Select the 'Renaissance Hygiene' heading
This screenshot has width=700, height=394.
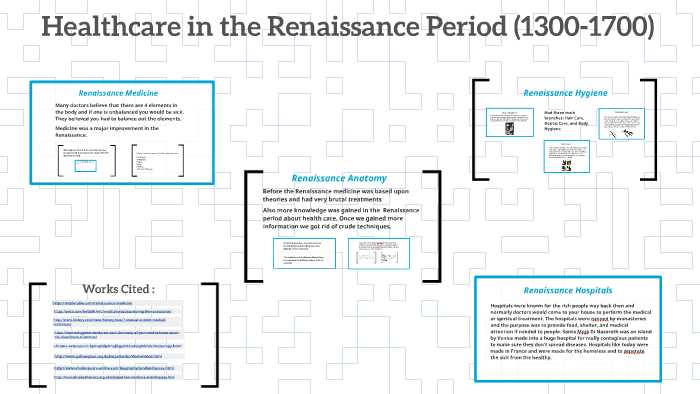(x=565, y=93)
